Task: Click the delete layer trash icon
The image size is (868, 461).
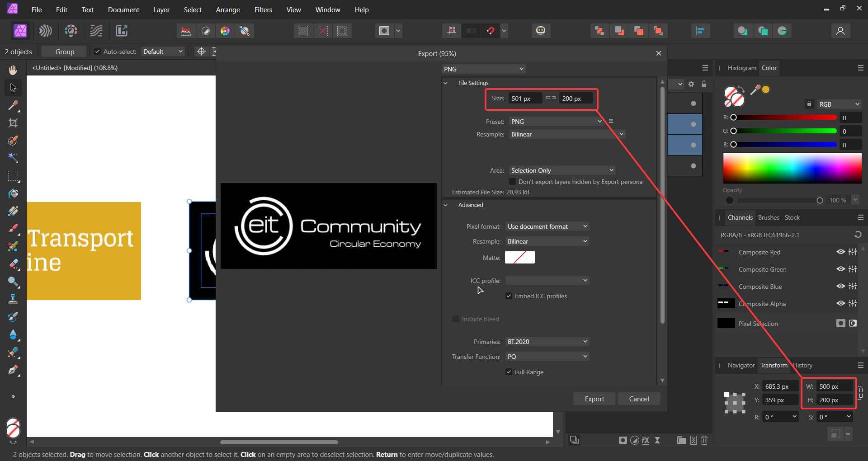Action: pos(704,440)
